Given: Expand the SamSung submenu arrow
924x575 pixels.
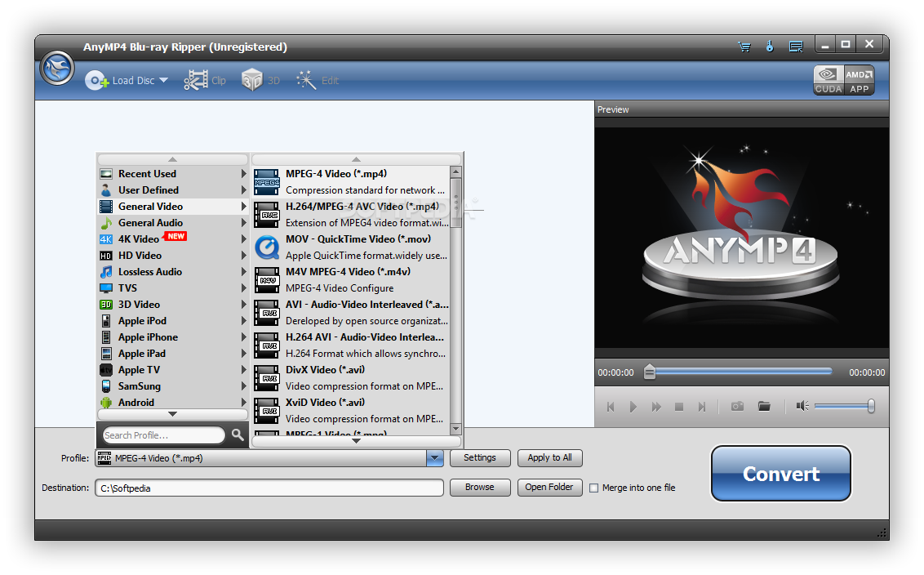Looking at the screenshot, I should (x=244, y=386).
